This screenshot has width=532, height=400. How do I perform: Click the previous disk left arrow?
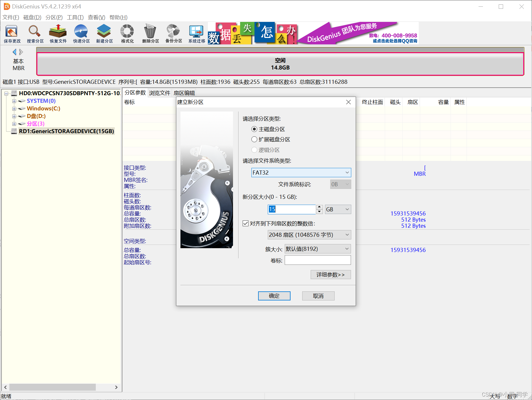(14, 52)
